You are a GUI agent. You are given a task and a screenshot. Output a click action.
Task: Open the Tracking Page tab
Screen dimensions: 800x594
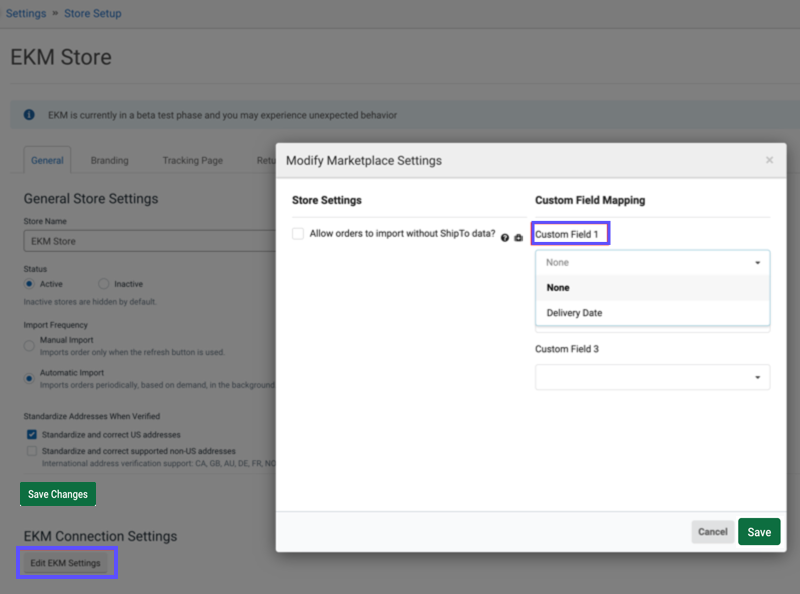pyautogui.click(x=192, y=160)
